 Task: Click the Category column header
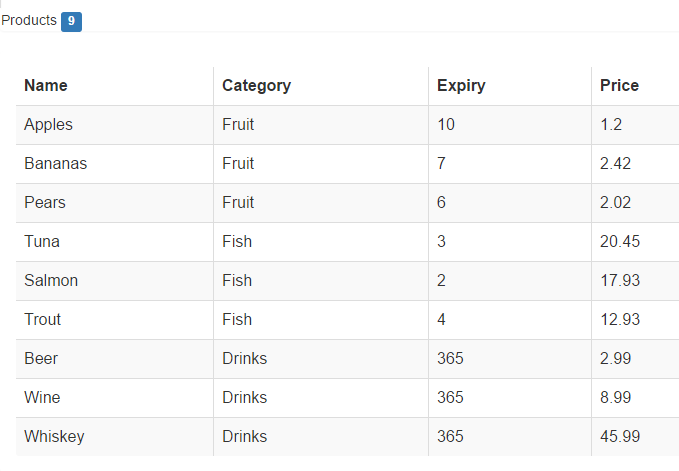(256, 86)
